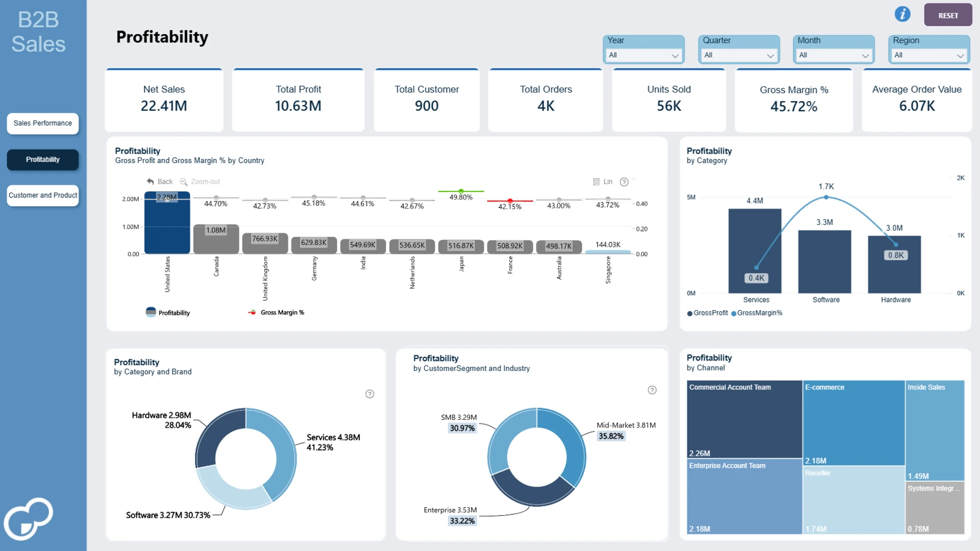Click the Average Order Value 6.07K card
Image resolution: width=980 pixels, height=551 pixels.
pos(917,100)
